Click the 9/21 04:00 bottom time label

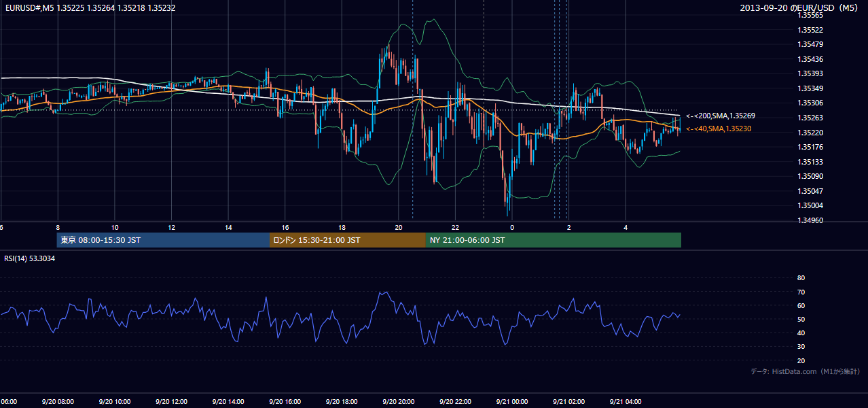click(x=626, y=401)
